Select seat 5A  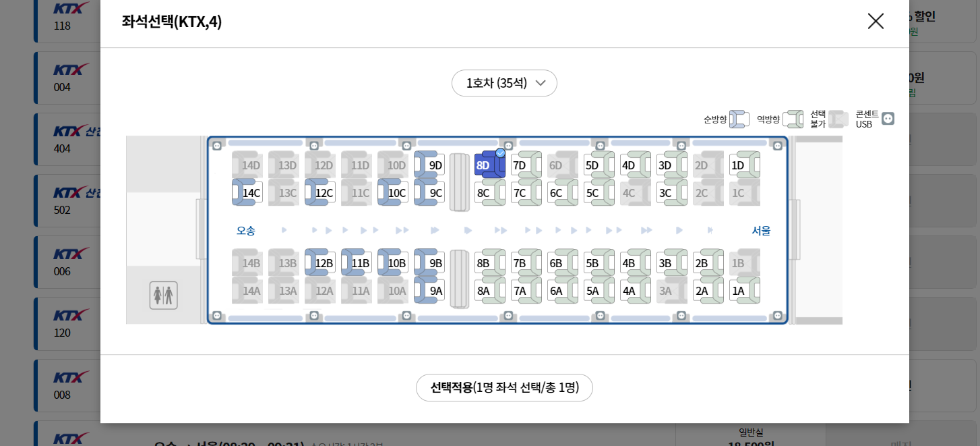[x=599, y=291]
